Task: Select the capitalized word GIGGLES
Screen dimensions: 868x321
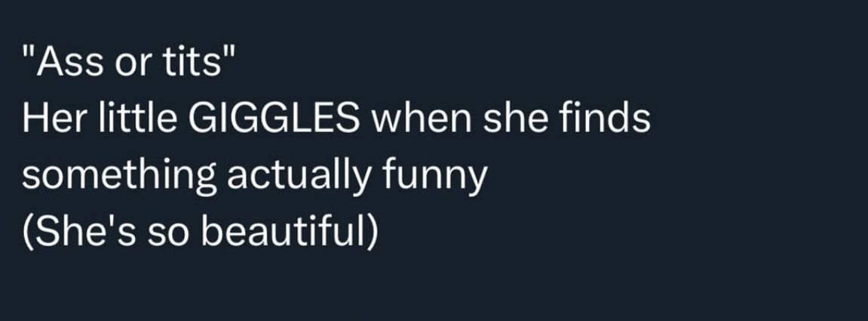Action: [x=274, y=119]
